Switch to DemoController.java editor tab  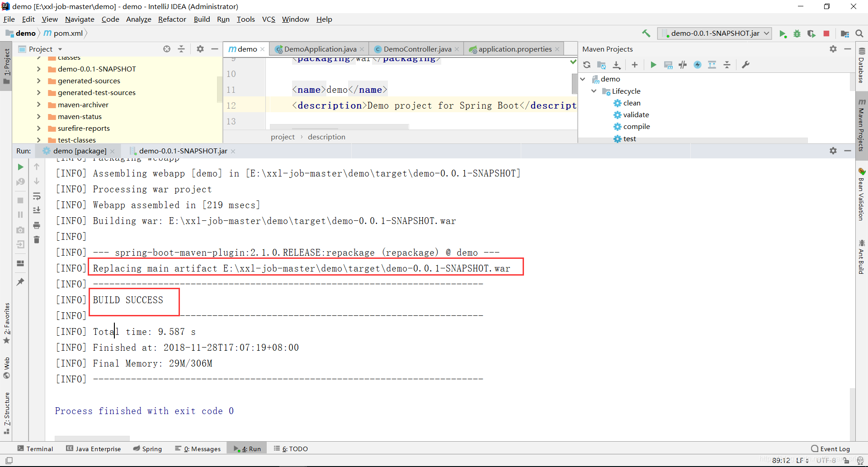pyautogui.click(x=416, y=49)
